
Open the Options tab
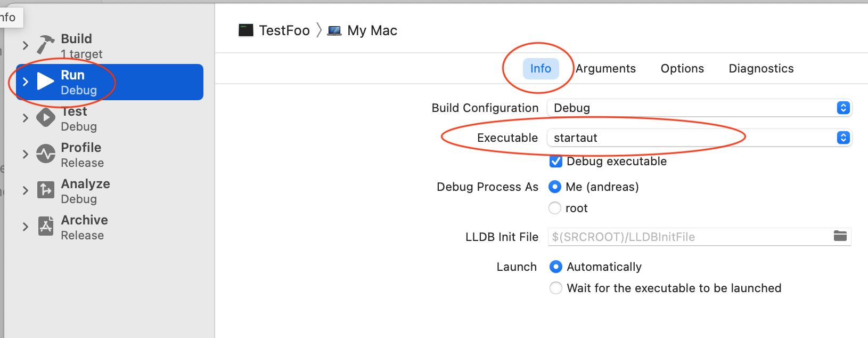pos(682,69)
